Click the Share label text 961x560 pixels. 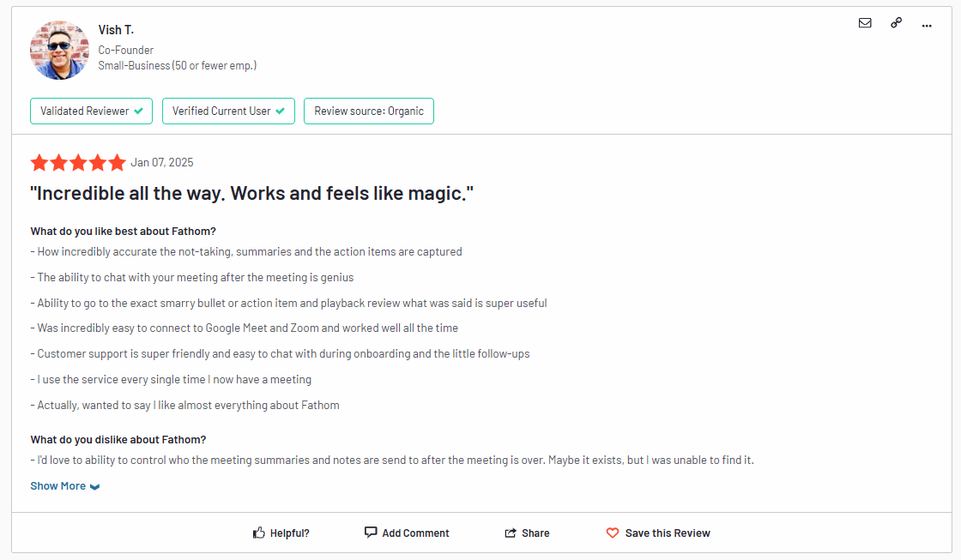[535, 533]
